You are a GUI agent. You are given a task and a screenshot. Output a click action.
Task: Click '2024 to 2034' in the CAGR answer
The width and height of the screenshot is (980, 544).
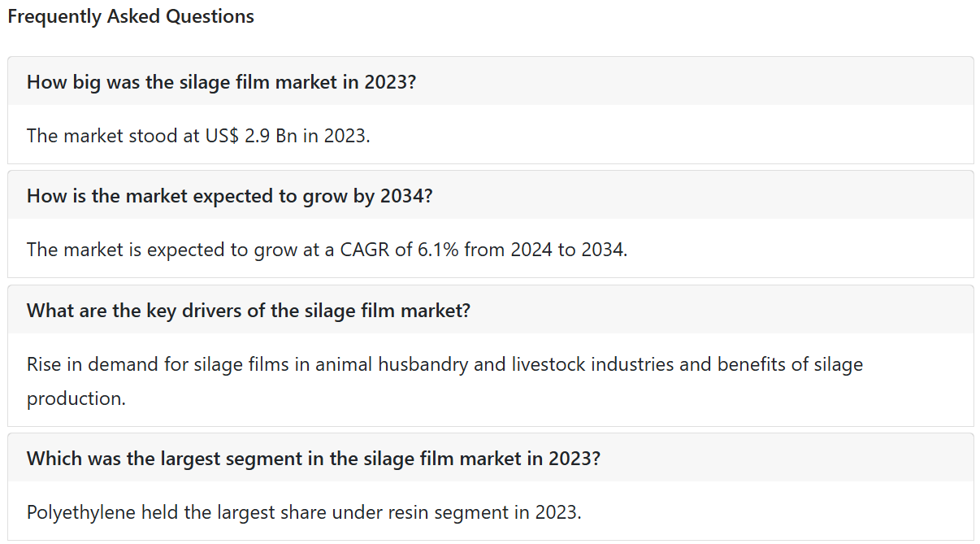point(567,249)
